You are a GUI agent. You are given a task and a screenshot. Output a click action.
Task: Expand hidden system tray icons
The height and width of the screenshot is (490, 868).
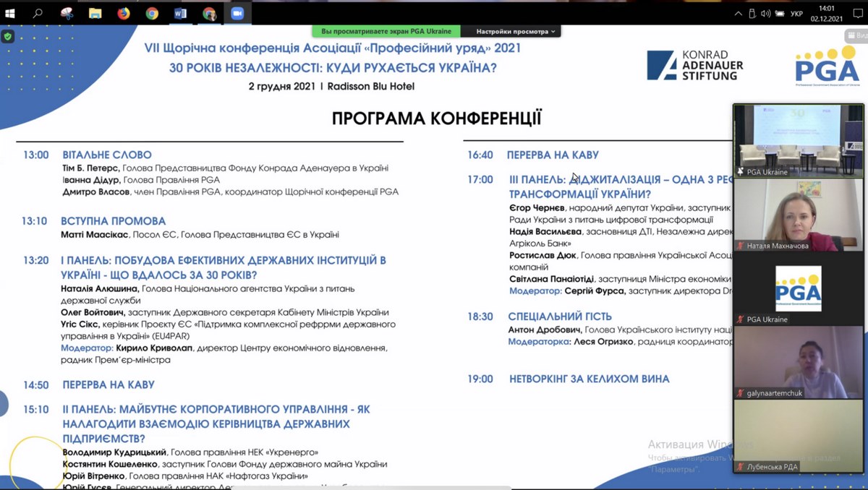(x=738, y=13)
